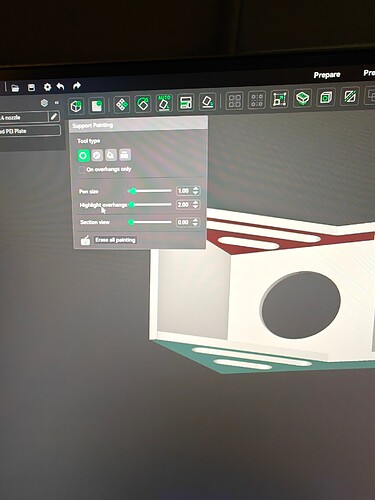Image resolution: width=375 pixels, height=500 pixels.
Task: Click the redo arrow in top bar
Action: [x=77, y=86]
